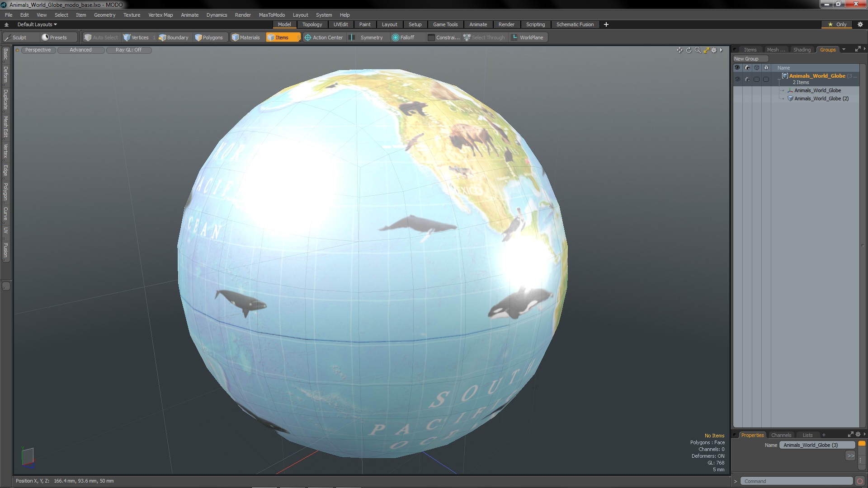This screenshot has width=868, height=488.
Task: Click the viewport rotate icon
Action: (689, 50)
